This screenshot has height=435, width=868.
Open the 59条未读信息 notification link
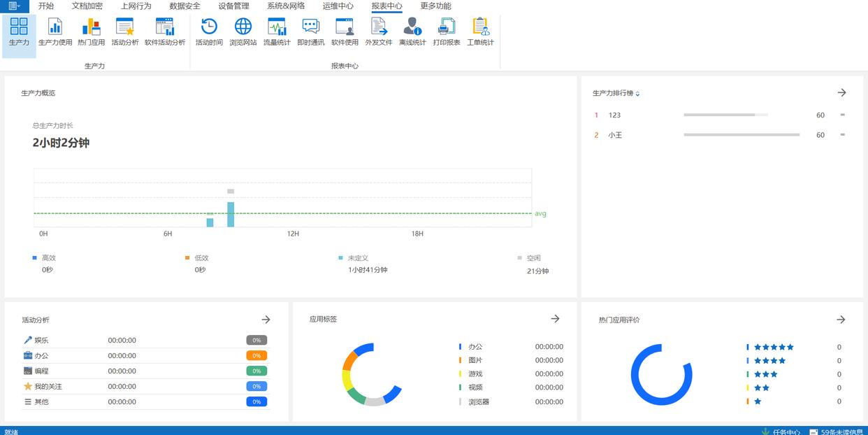839,431
